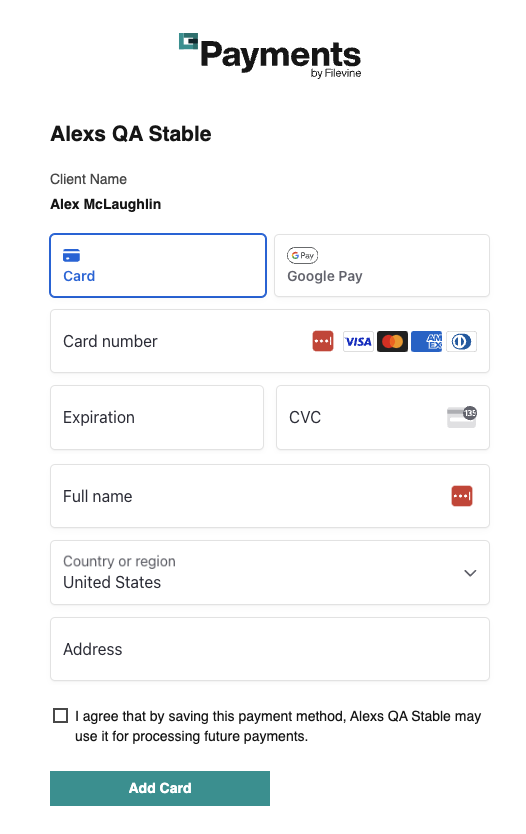Focus the Expiration input field
This screenshot has height=834, width=526.
coord(157,418)
